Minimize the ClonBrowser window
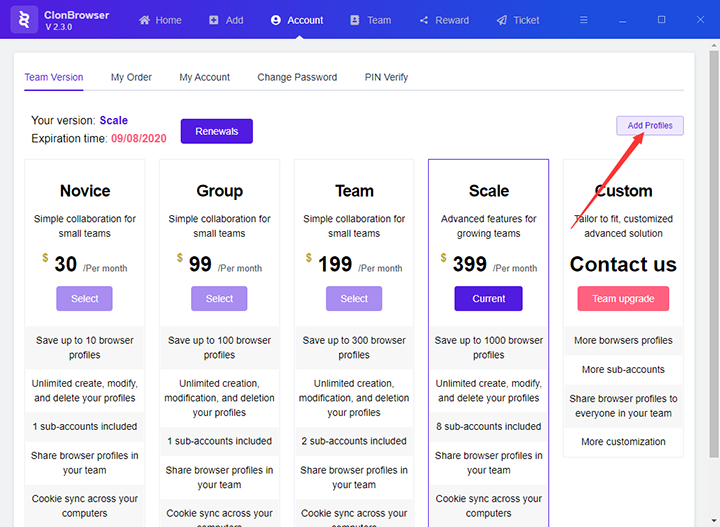Image resolution: width=720 pixels, height=527 pixels. (x=623, y=20)
